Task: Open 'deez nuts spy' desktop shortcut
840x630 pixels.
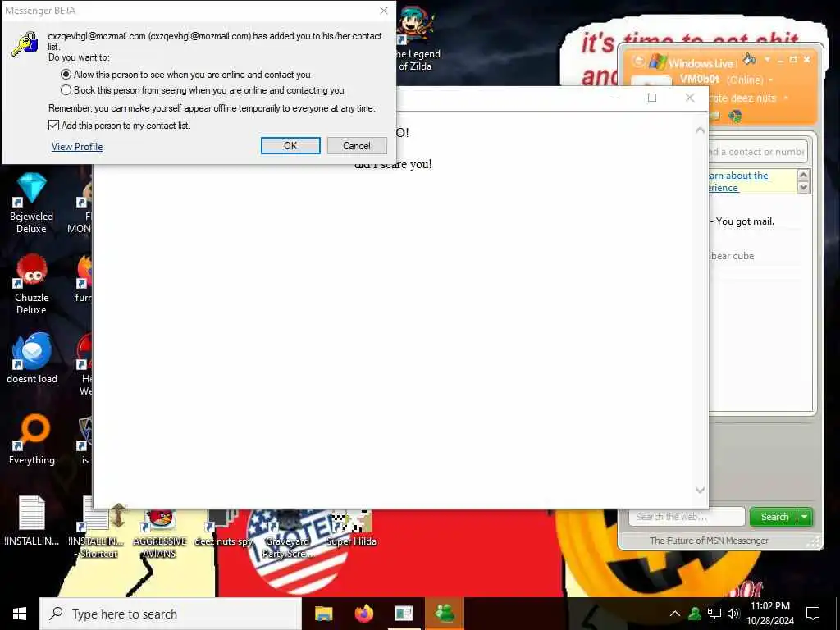Action: pyautogui.click(x=223, y=529)
